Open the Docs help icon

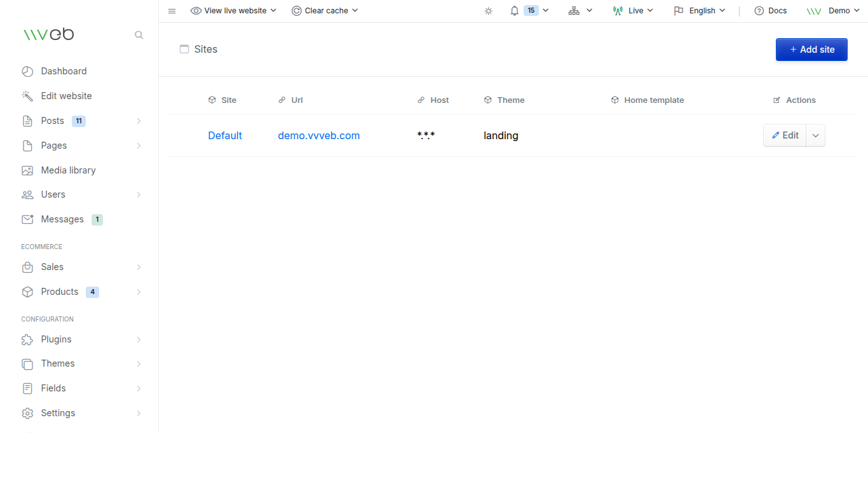(x=758, y=10)
